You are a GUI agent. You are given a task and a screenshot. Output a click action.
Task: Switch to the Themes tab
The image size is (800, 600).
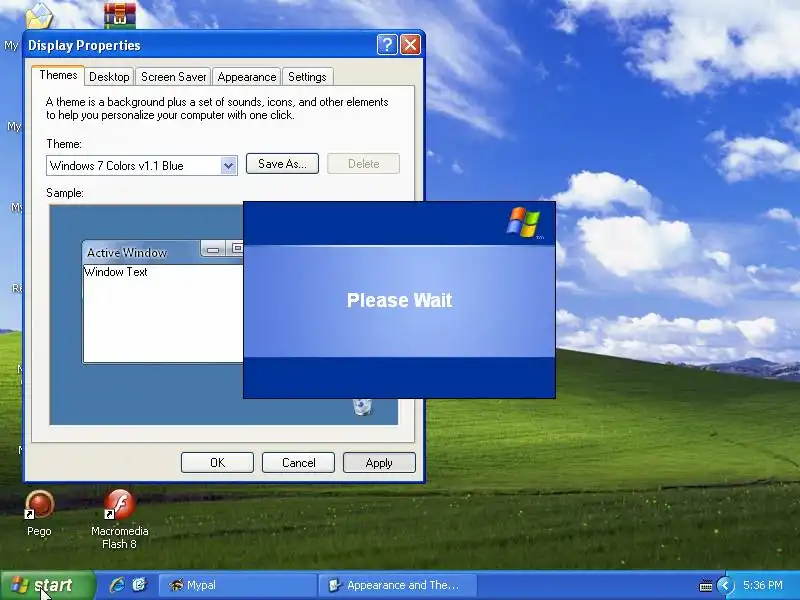[x=58, y=76]
